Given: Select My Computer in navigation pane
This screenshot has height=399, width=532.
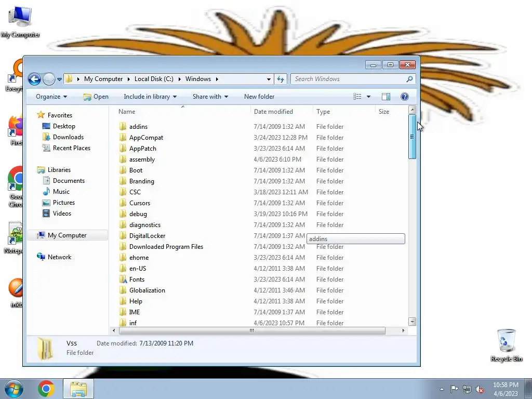Looking at the screenshot, I should click(67, 235).
